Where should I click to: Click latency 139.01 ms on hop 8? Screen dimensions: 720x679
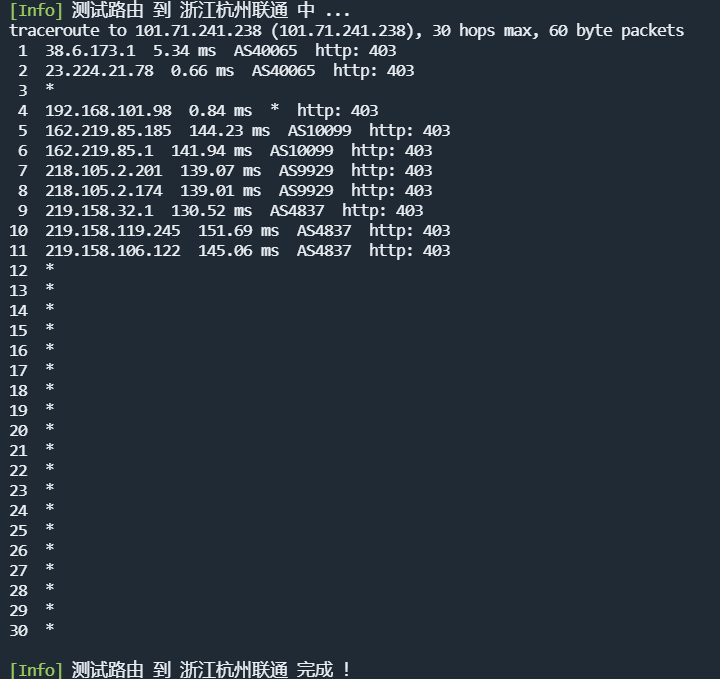[x=220, y=191]
